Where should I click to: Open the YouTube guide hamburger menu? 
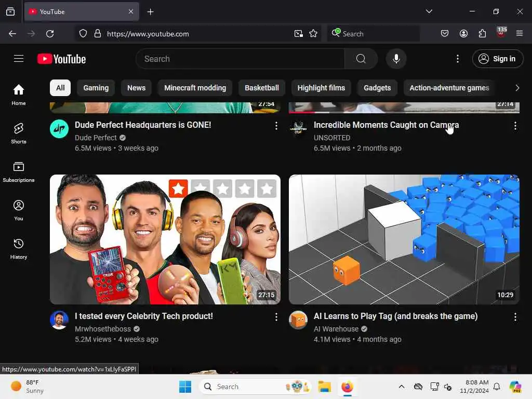pos(19,59)
